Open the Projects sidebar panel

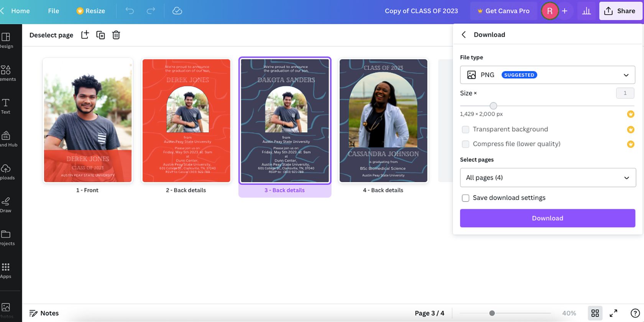tap(7, 238)
